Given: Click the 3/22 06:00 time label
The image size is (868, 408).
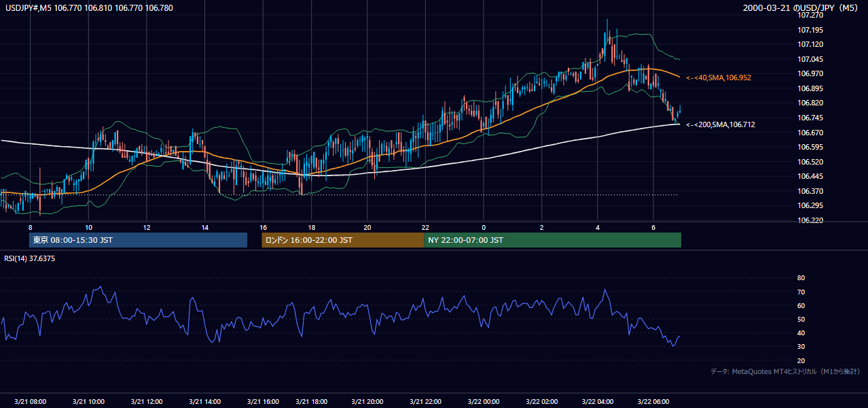Looking at the screenshot, I should point(653,402).
